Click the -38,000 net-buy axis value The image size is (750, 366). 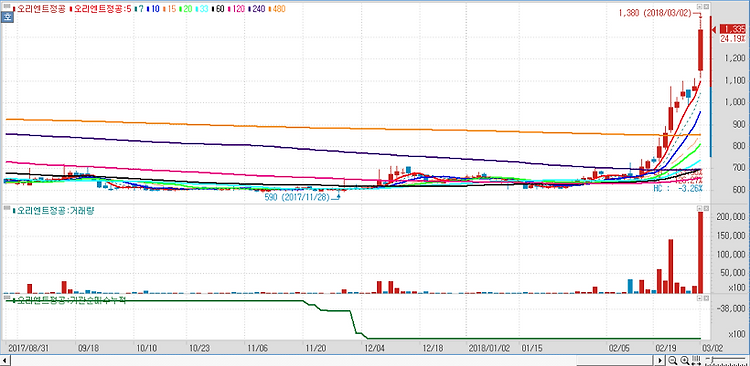(731, 309)
